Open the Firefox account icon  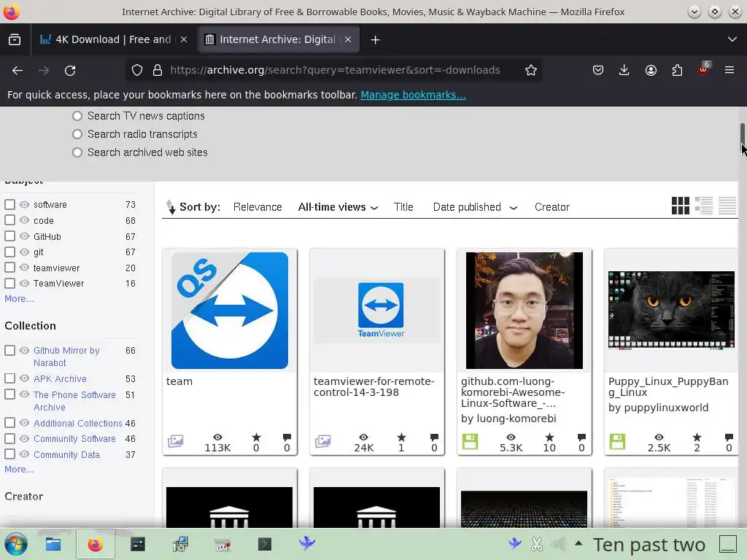point(651,71)
